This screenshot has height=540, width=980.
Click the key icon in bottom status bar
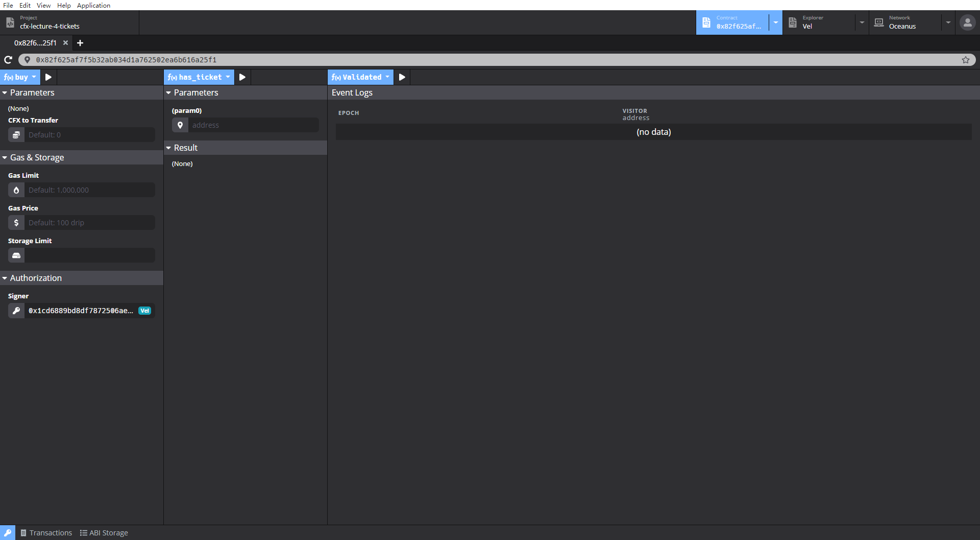pos(8,533)
